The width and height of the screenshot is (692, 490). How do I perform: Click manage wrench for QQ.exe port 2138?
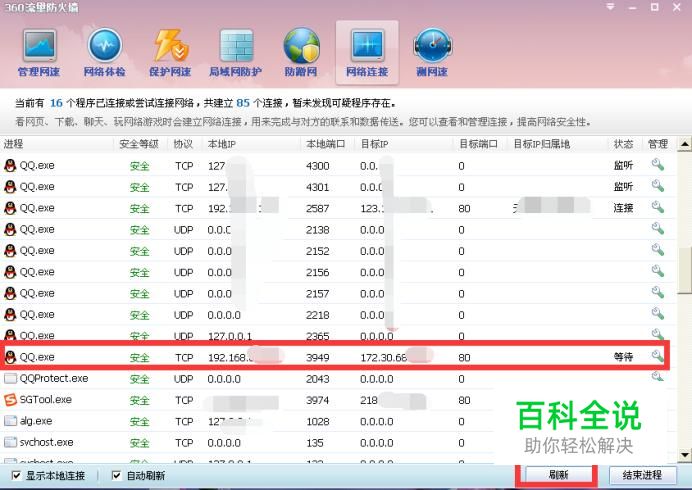pos(658,229)
